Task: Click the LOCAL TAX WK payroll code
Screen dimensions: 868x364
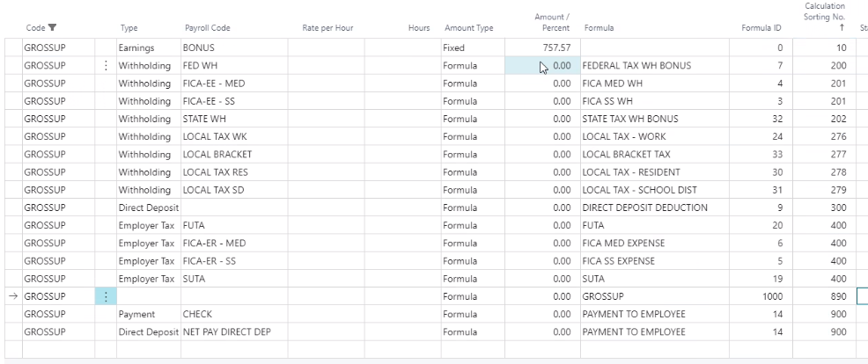Action: [234, 136]
